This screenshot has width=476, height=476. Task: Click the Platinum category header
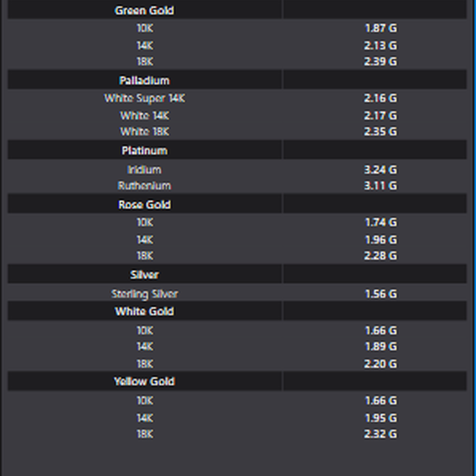click(144, 151)
